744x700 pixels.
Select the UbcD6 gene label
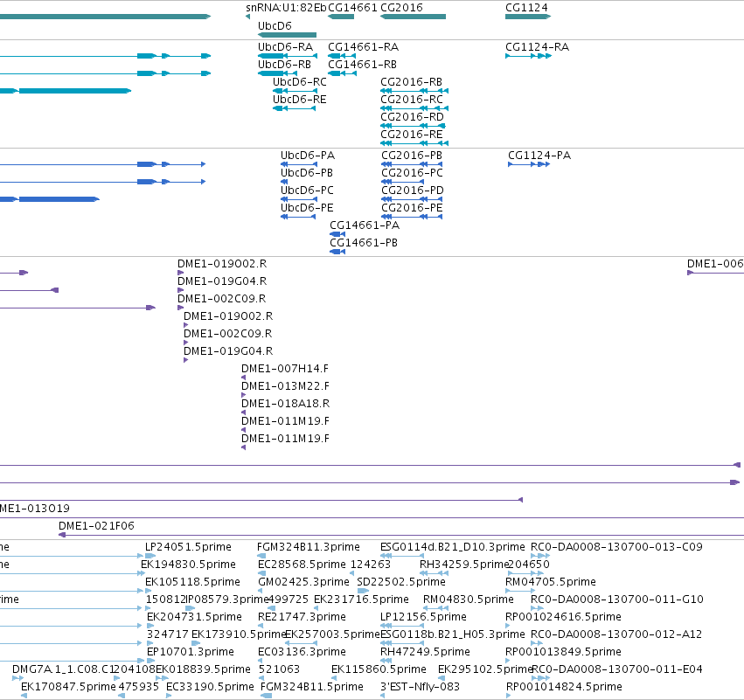[275, 26]
